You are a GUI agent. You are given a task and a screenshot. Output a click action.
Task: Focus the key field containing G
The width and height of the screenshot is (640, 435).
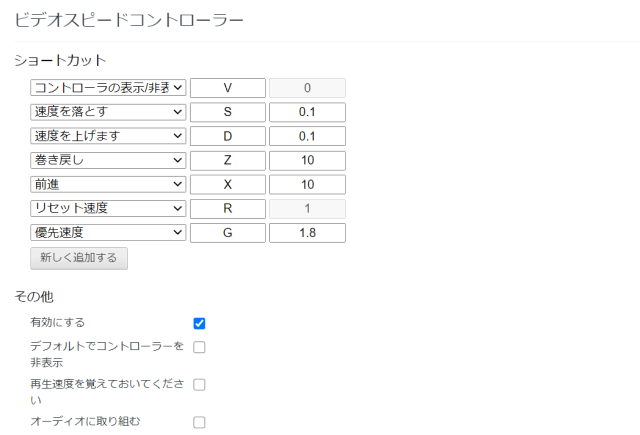coord(228,233)
